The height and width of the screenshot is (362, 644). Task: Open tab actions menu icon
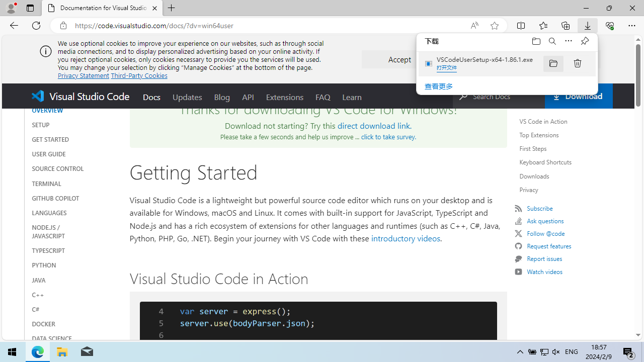[30, 8]
